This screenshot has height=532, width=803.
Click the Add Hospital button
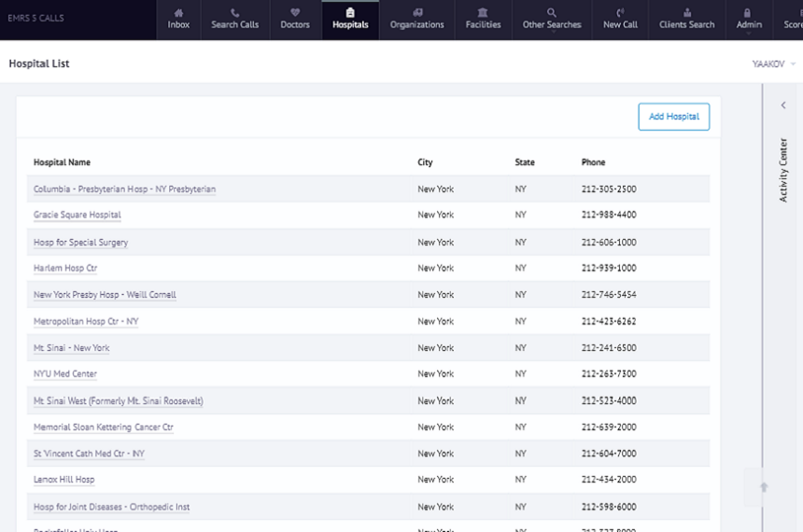[673, 117]
